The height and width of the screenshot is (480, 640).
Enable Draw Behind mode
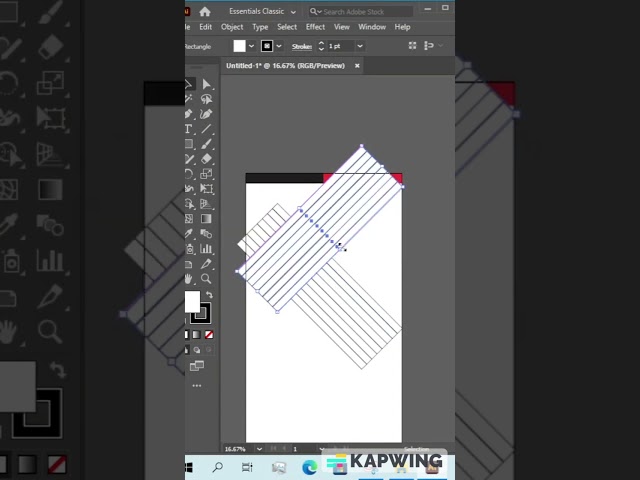pos(197,350)
